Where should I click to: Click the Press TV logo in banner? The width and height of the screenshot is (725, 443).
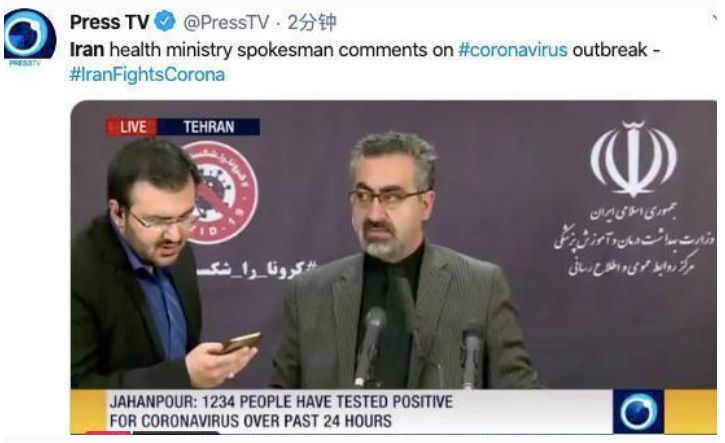click(639, 411)
